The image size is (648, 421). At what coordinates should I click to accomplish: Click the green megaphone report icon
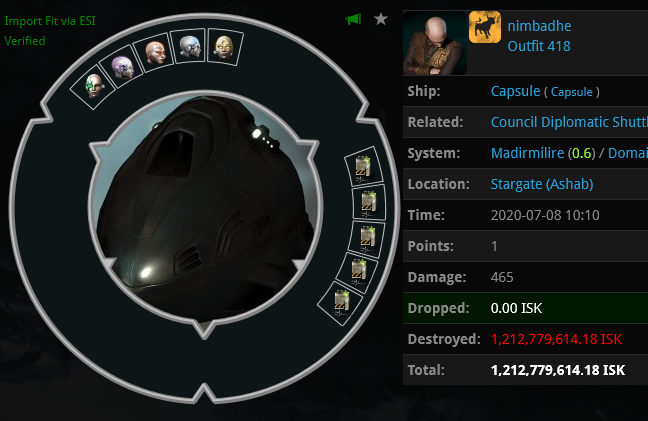[x=353, y=19]
